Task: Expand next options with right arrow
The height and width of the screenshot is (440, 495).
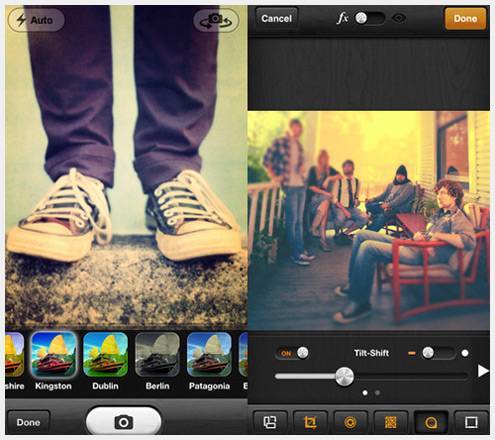Action: [483, 371]
